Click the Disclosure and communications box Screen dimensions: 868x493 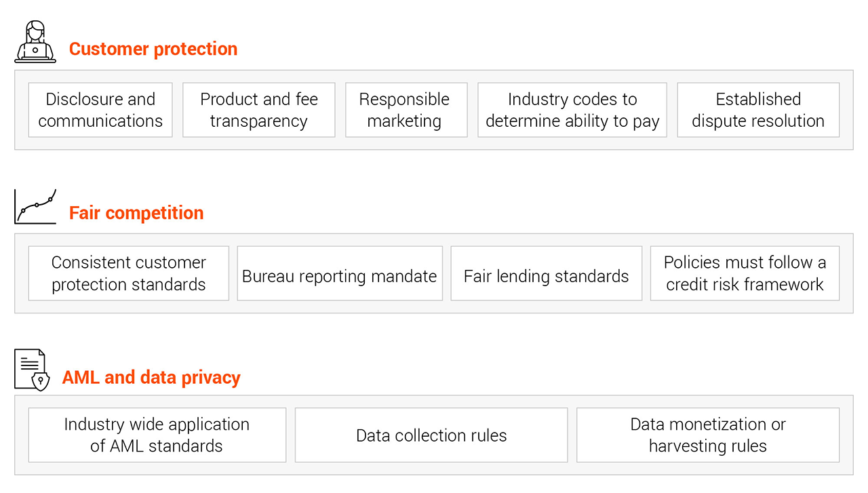100,110
